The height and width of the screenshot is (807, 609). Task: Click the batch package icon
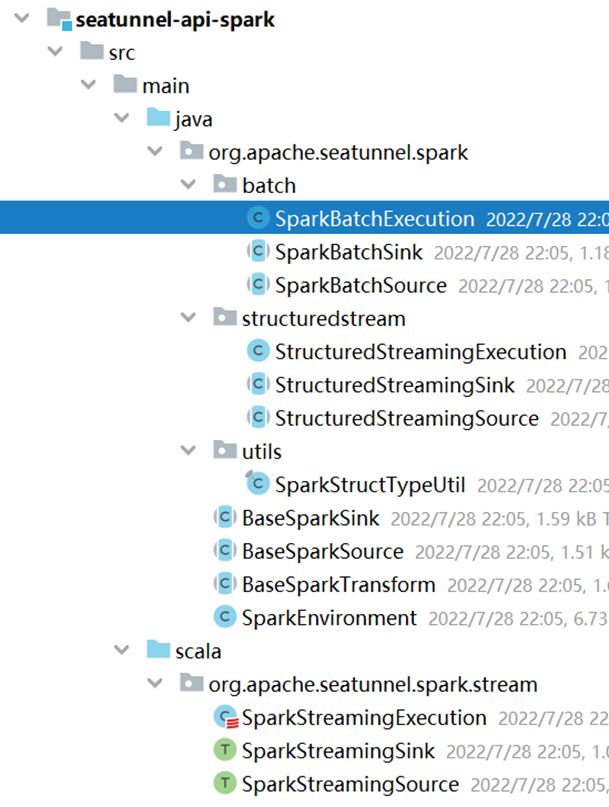pyautogui.click(x=224, y=184)
